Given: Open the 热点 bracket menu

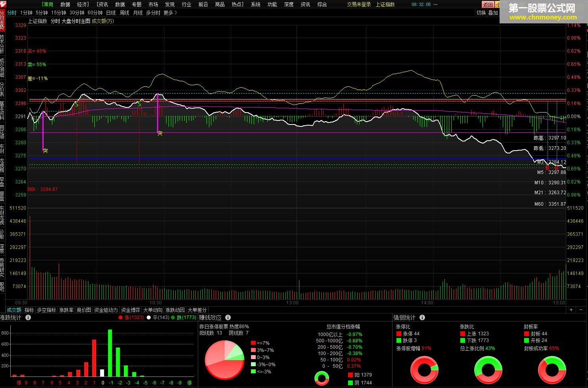Looking at the screenshot, I should tap(237, 4).
